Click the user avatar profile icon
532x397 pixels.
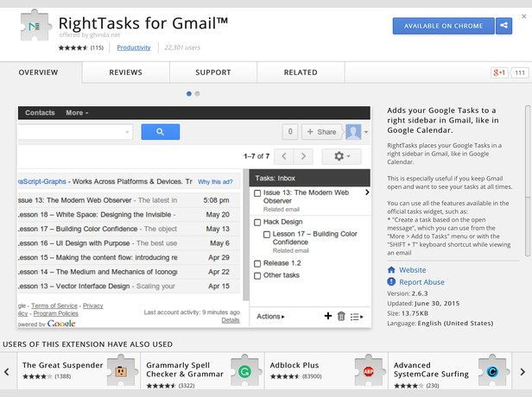pyautogui.click(x=353, y=132)
